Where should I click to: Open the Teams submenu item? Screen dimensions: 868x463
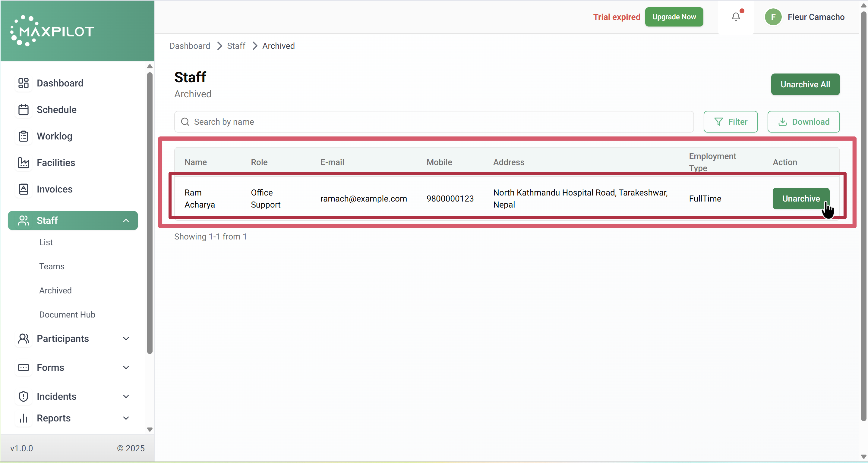(52, 266)
